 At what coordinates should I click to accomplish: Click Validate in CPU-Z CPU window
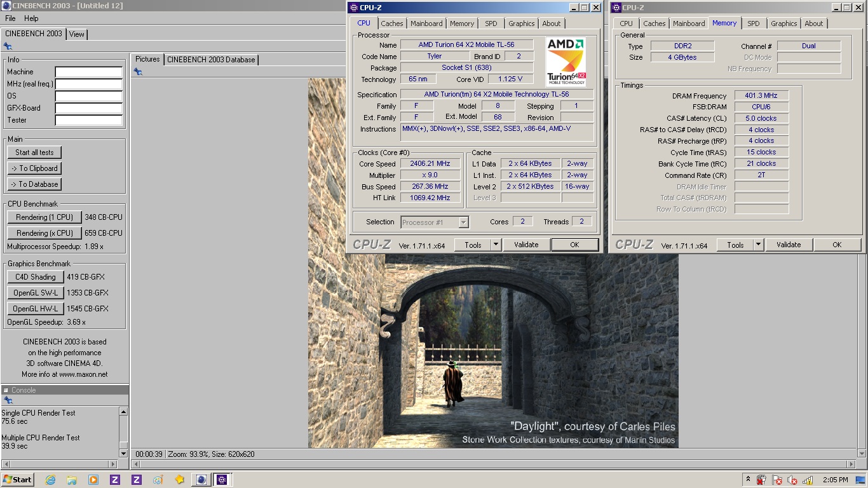pos(526,245)
